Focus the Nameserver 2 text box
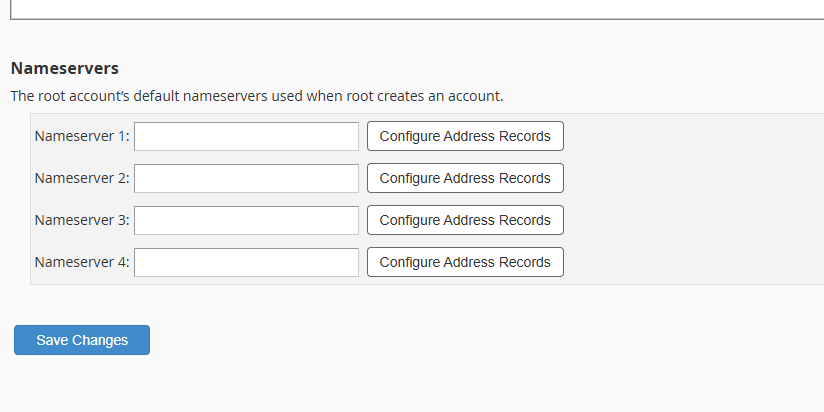Screen dimensions: 824x412 pos(246,178)
